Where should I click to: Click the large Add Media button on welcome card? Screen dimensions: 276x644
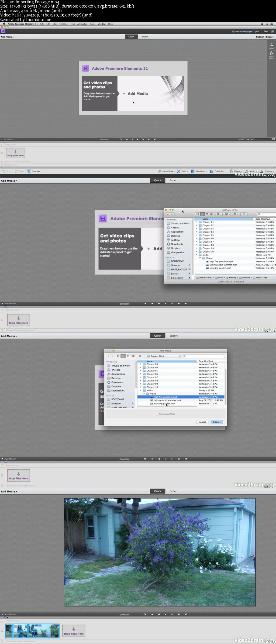point(135,94)
